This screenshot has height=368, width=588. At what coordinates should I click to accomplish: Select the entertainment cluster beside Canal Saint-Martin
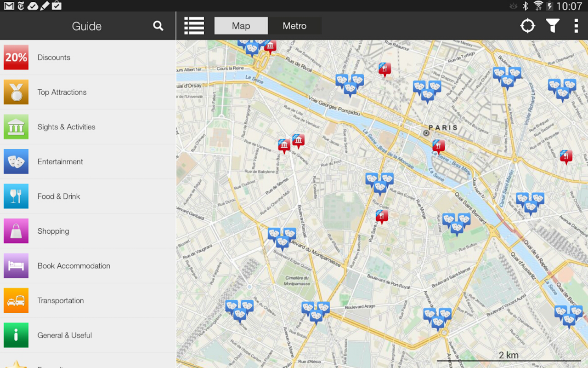(530, 203)
